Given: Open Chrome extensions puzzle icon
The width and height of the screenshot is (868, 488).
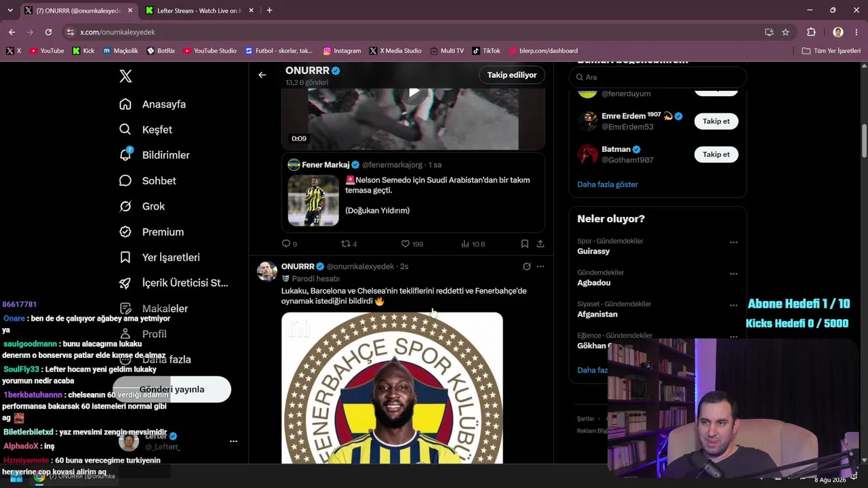Looking at the screenshot, I should (x=811, y=32).
